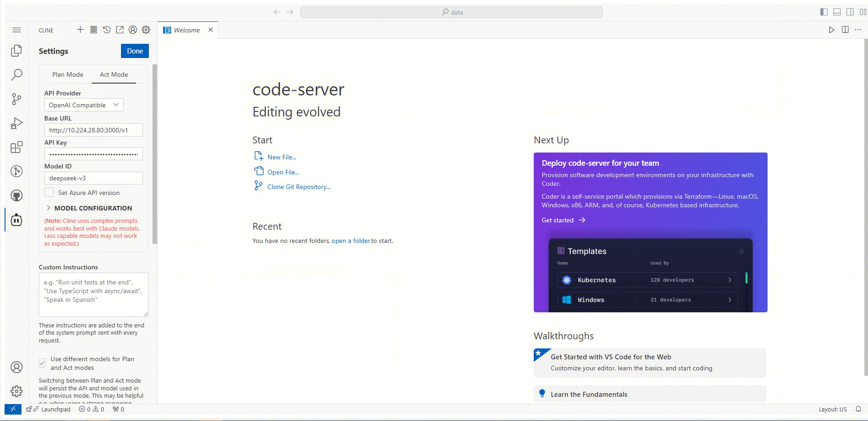Image resolution: width=868 pixels, height=421 pixels.
Task: Open the GitHub activity bar icon
Action: click(16, 195)
